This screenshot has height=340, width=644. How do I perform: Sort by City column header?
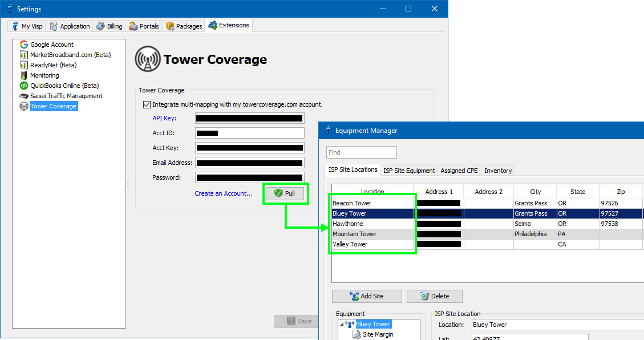[535, 192]
